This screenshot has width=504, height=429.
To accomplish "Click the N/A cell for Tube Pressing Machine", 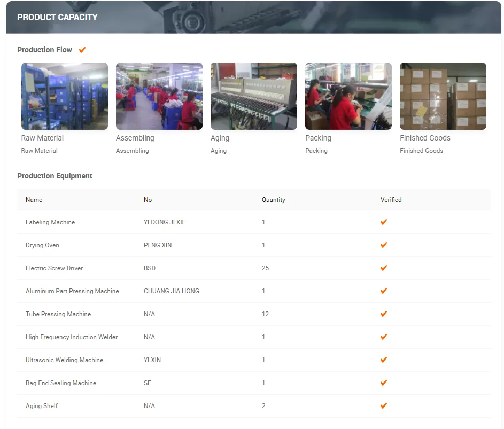I will pos(150,314).
